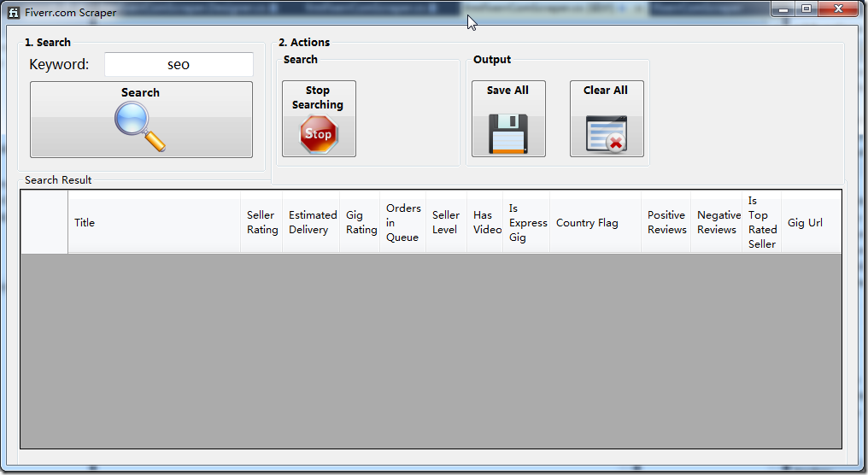Sort by the Gig Rating column header
Screen dimensions: 868x475
click(x=360, y=223)
